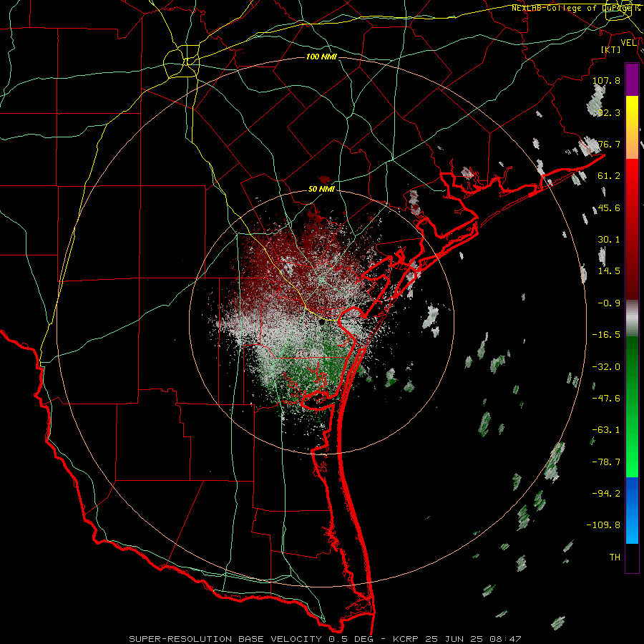
Task: Click the -47.6 velocity scale value
Action: point(607,399)
